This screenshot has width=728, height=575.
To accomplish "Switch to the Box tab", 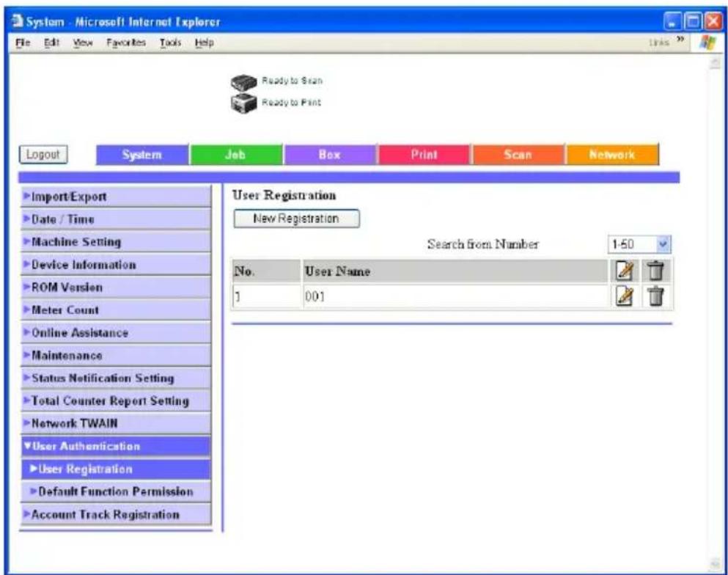I will coord(330,155).
